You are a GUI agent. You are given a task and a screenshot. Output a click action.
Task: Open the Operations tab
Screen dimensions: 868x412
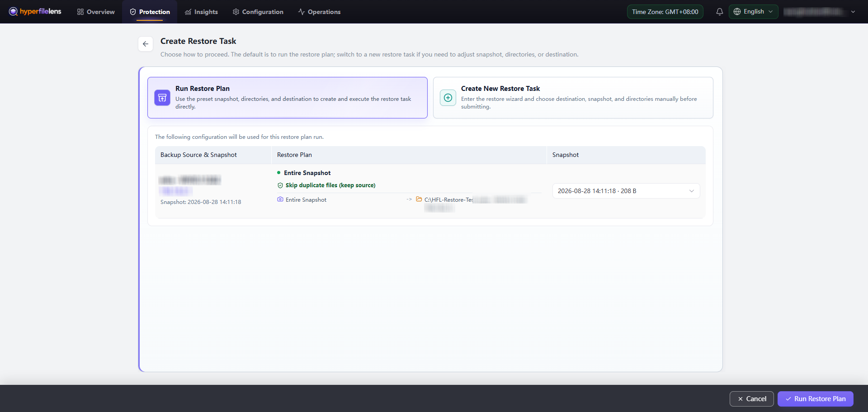pyautogui.click(x=319, y=12)
